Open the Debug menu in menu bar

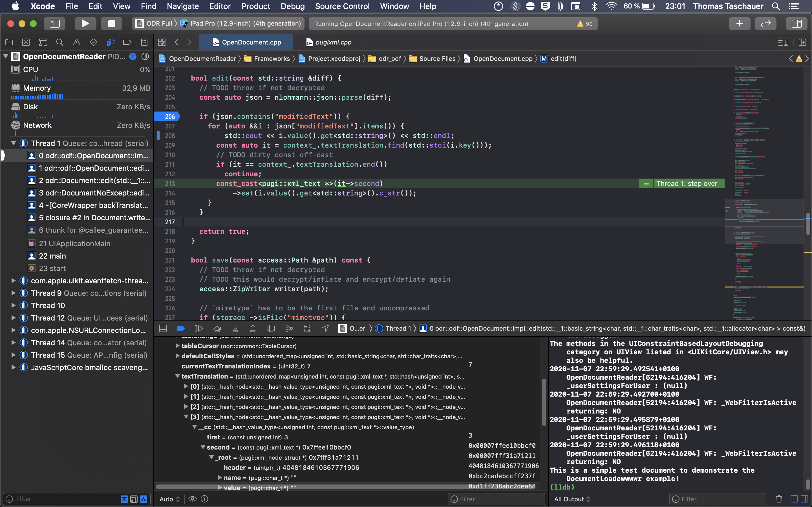[x=292, y=6]
